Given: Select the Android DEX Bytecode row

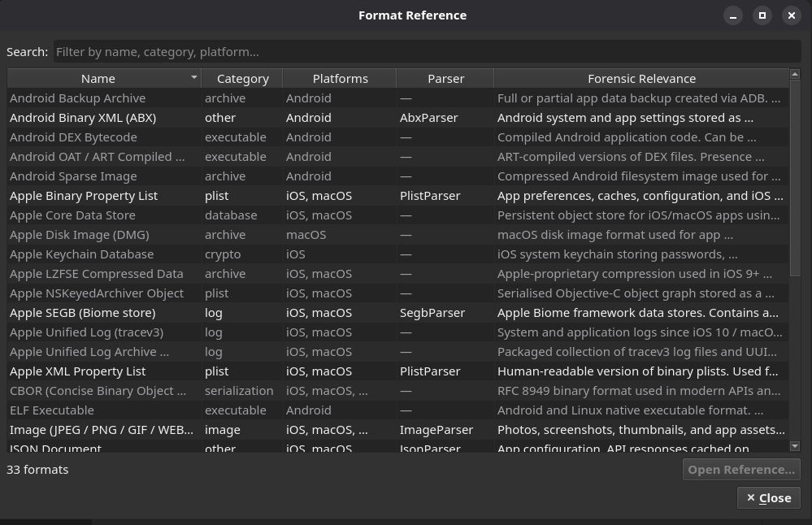Looking at the screenshot, I should click(397, 137).
